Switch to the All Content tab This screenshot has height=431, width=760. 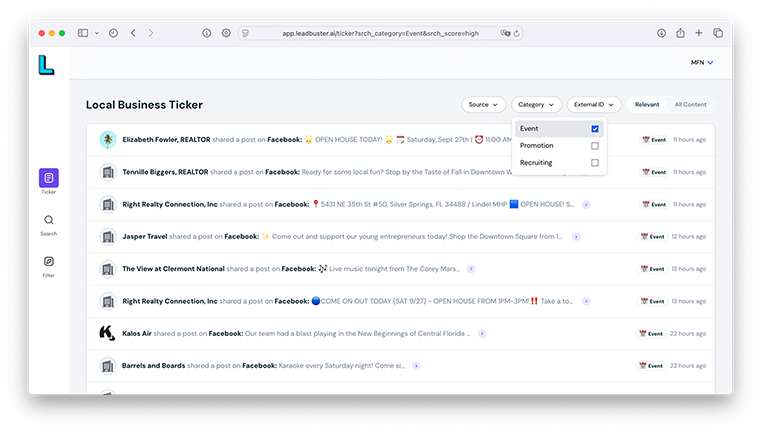coord(690,105)
